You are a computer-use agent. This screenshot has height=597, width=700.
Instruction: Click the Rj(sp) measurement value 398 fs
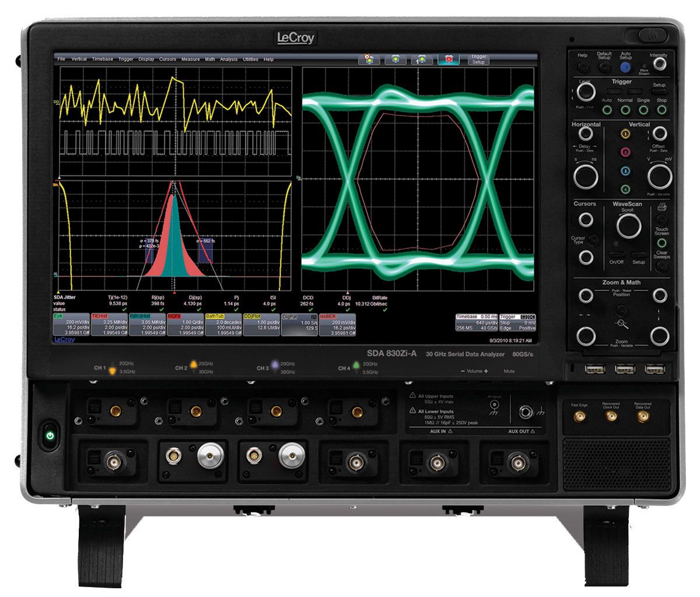(x=158, y=304)
